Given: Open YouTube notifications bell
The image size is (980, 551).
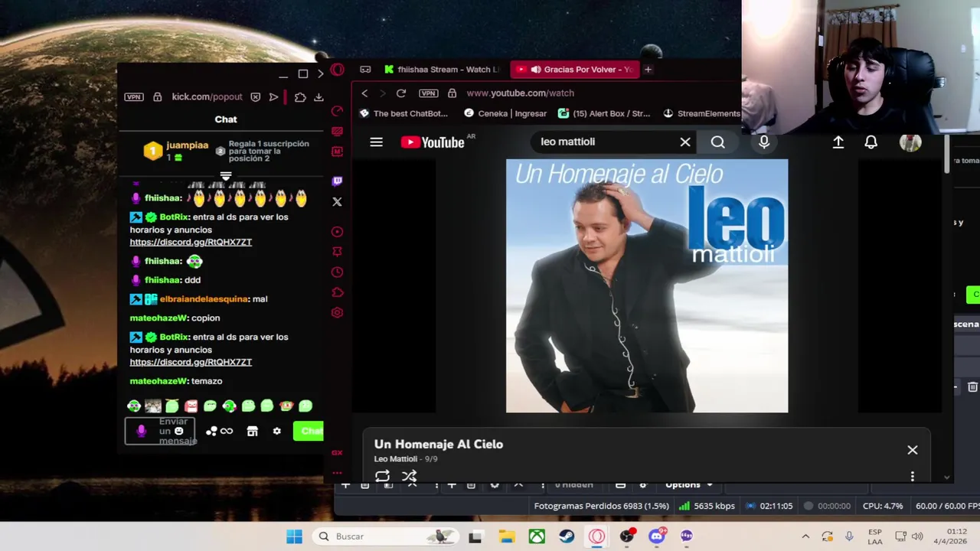Looking at the screenshot, I should point(871,142).
